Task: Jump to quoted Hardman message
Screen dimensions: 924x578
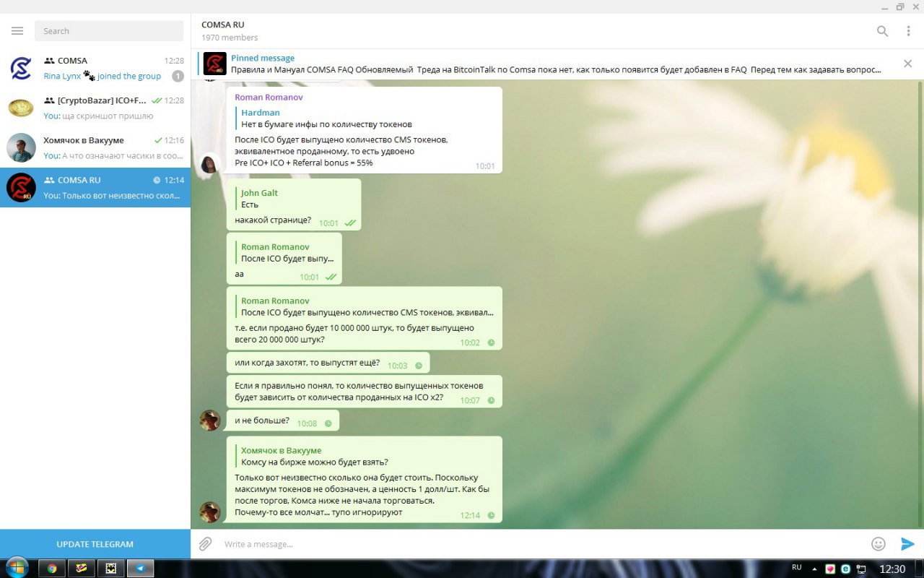Action: tap(326, 118)
